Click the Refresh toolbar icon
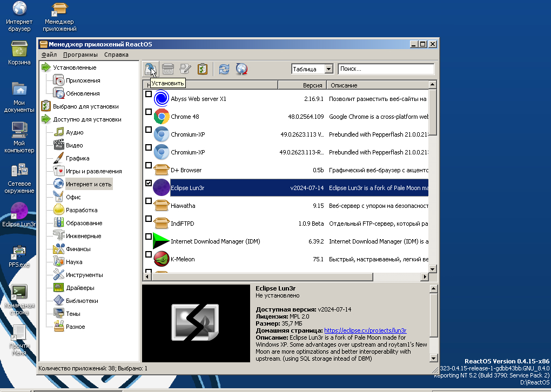Screen dimensions: 551x392 pyautogui.click(x=224, y=69)
